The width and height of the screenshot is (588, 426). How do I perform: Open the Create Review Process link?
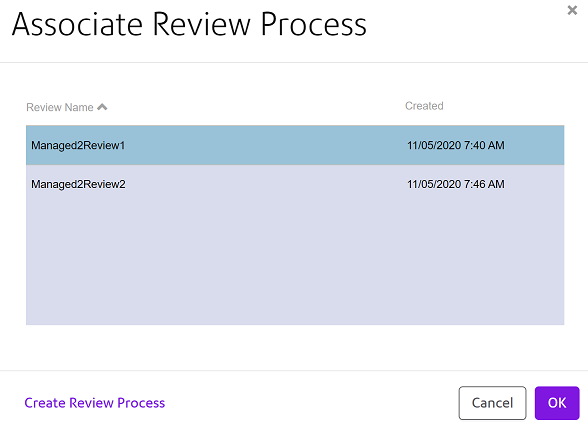[x=94, y=403]
